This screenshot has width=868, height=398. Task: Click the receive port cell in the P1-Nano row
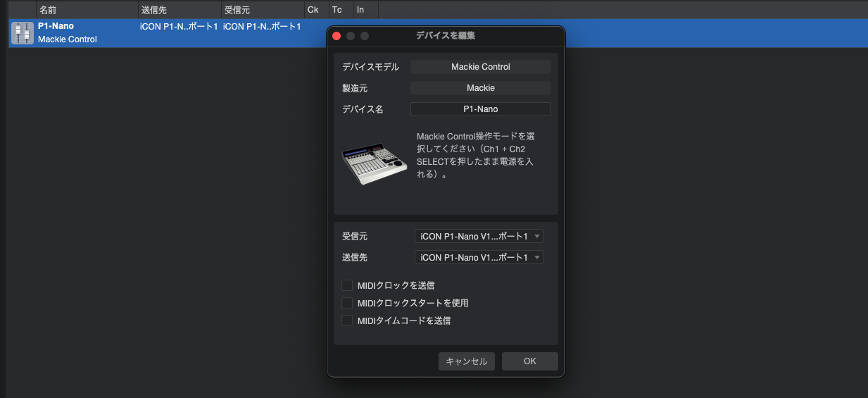[x=262, y=27]
